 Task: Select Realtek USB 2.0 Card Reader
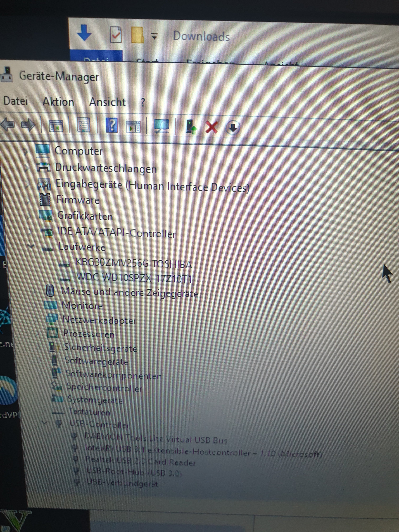(x=141, y=461)
